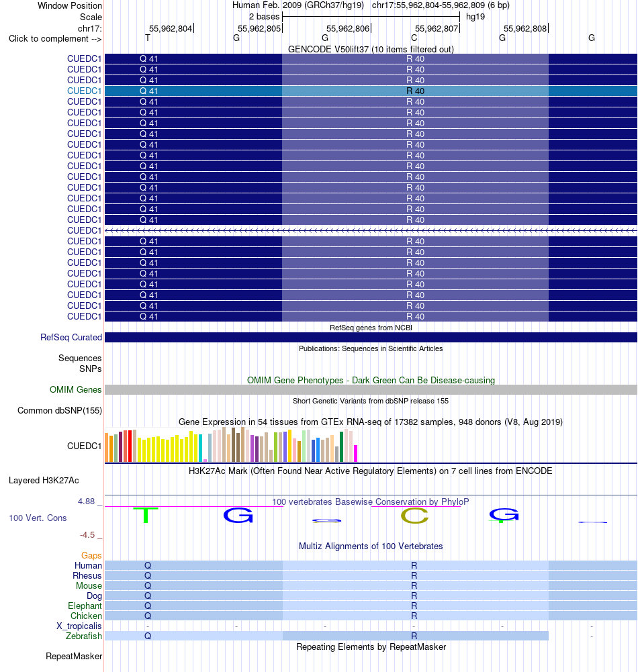
Task: Click the 4.88 upper PhyloP scale value
Action: tap(86, 501)
